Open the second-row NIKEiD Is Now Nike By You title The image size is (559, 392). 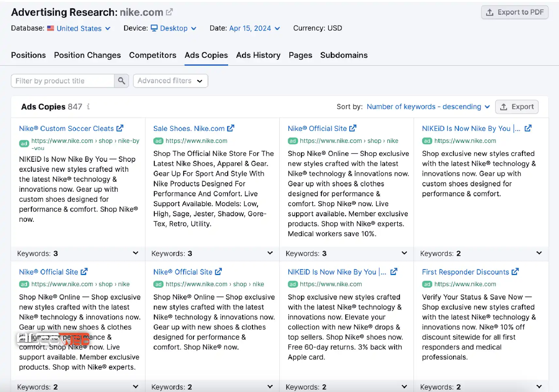coord(337,272)
